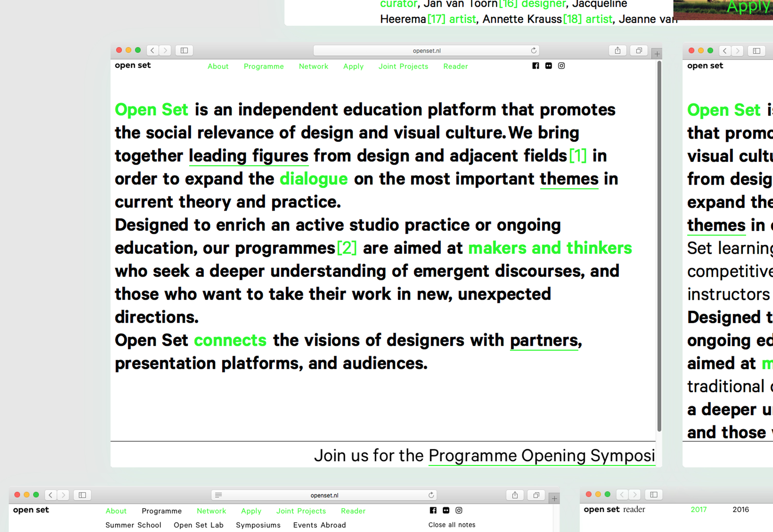Show tab overview in main Safari window
This screenshot has height=532, width=773.
point(638,50)
